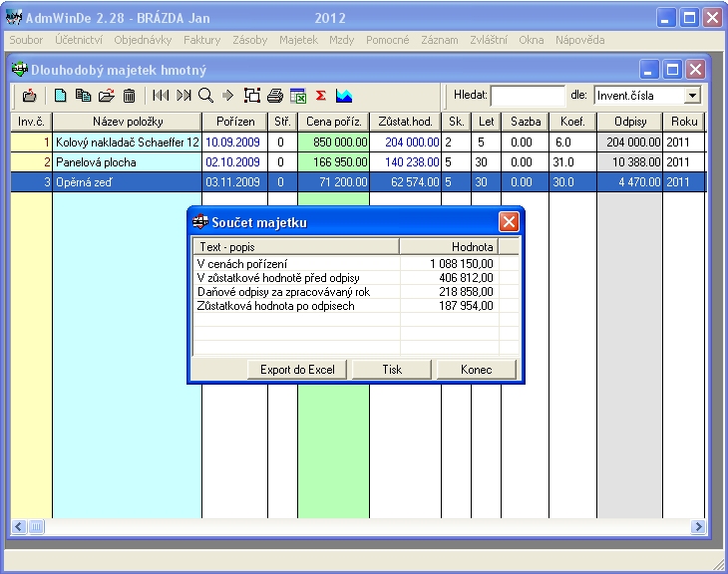The image size is (728, 574).
Task: Click the open folder edit icon
Action: click(107, 96)
